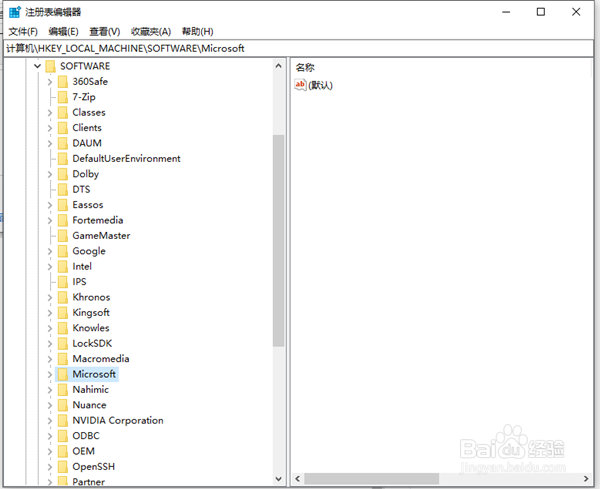Click the values pane horizontal scrollbar thumb
This screenshot has width=600, height=489.
372,479
